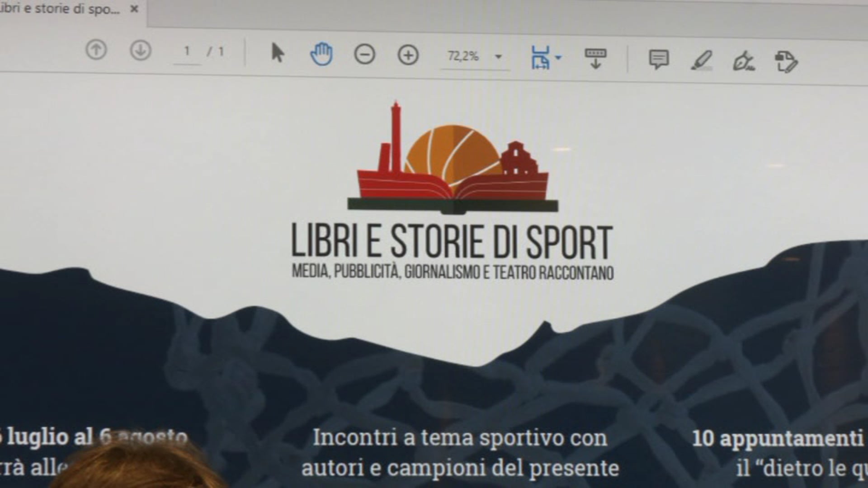The height and width of the screenshot is (488, 868).
Task: Go to previous page with up arrow
Action: coord(96,50)
